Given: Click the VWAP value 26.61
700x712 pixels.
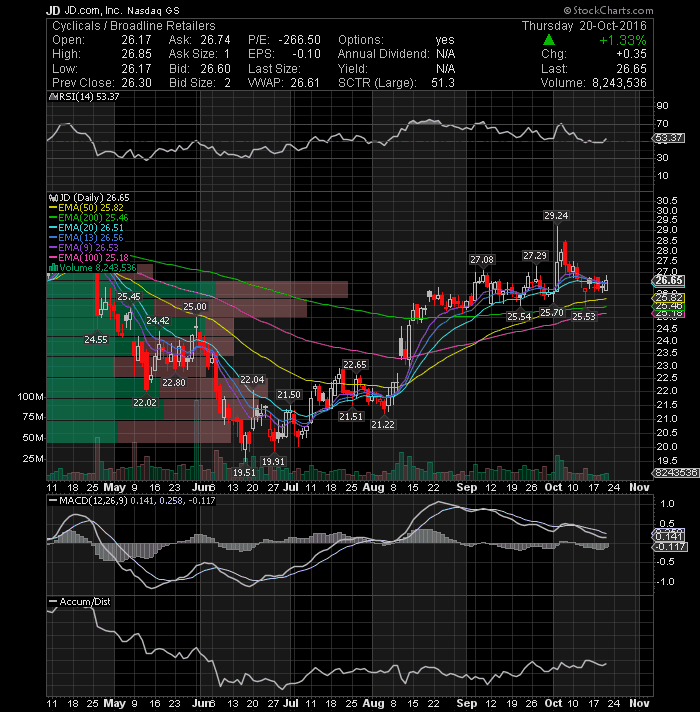Looking at the screenshot, I should point(305,83).
